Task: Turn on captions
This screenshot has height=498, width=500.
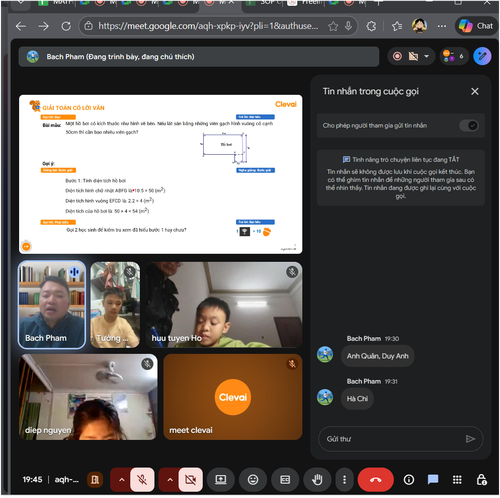Action: pos(285,480)
